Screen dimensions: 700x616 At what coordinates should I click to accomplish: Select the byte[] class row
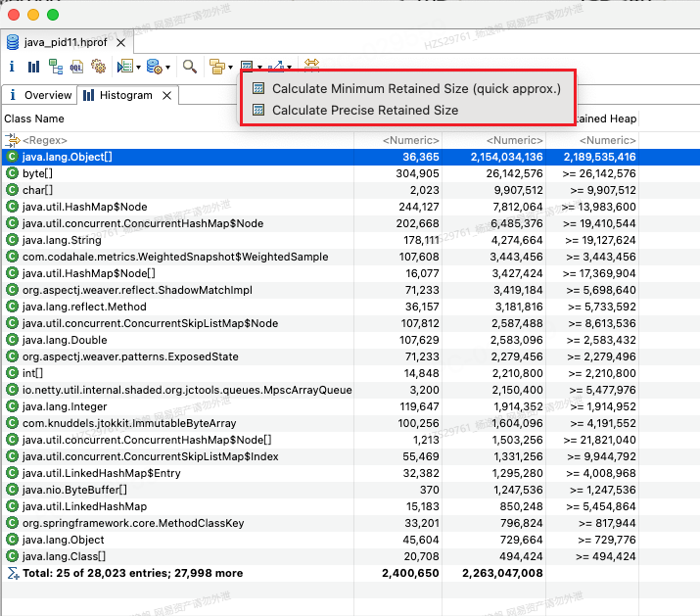[350, 173]
